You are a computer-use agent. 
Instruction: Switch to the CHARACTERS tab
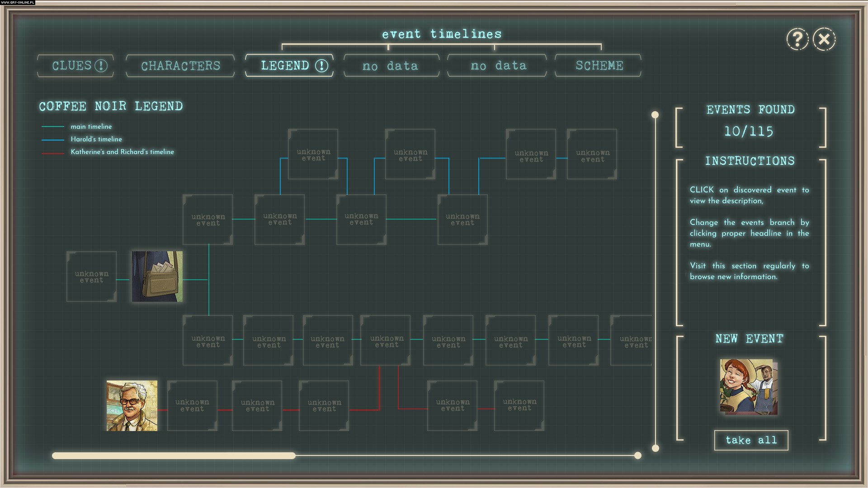pyautogui.click(x=180, y=66)
